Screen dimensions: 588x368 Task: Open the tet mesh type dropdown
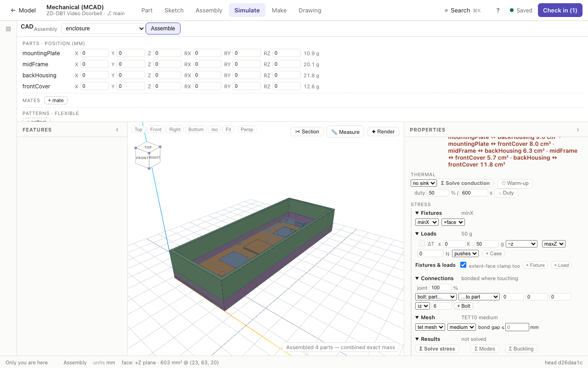tap(430, 327)
